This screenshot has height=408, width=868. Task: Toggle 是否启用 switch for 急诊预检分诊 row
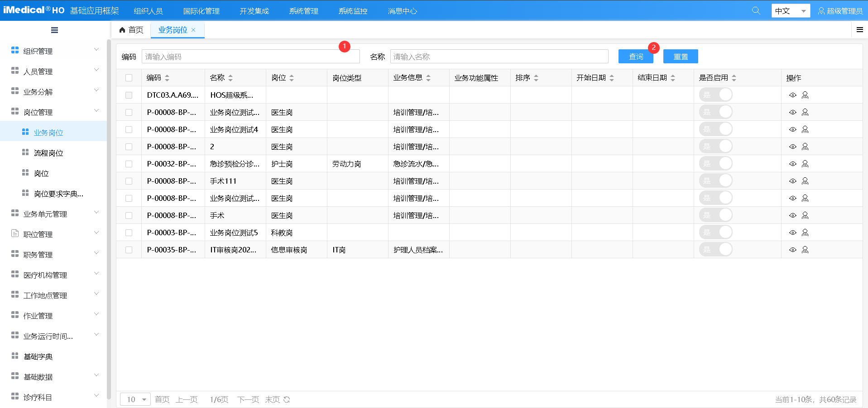715,164
